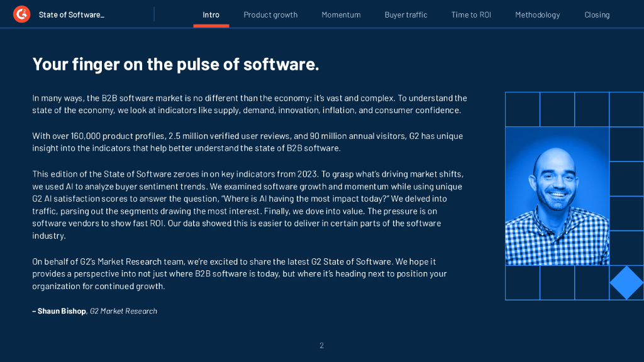Screen dimensions: 644x362
Task: Navigate to the Methodology tab
Action: tap(537, 14)
